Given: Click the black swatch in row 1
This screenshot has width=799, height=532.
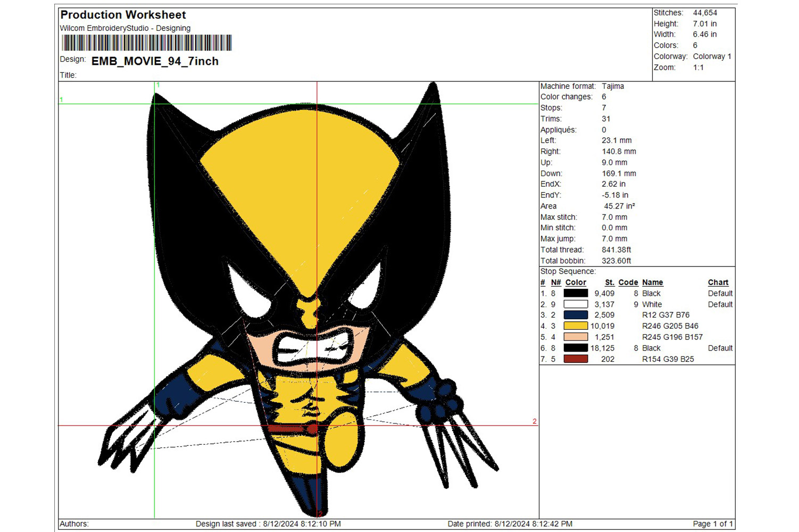Looking at the screenshot, I should 576,293.
